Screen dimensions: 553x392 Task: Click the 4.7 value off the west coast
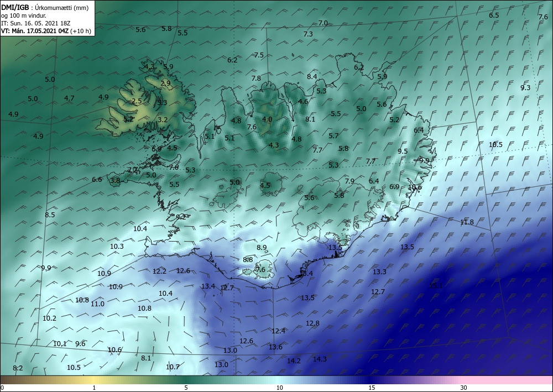click(69, 98)
